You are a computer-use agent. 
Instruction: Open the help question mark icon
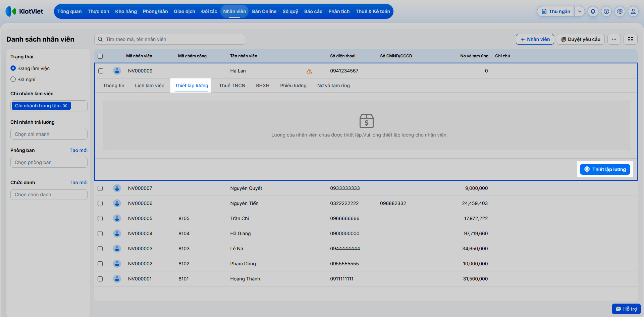click(606, 11)
